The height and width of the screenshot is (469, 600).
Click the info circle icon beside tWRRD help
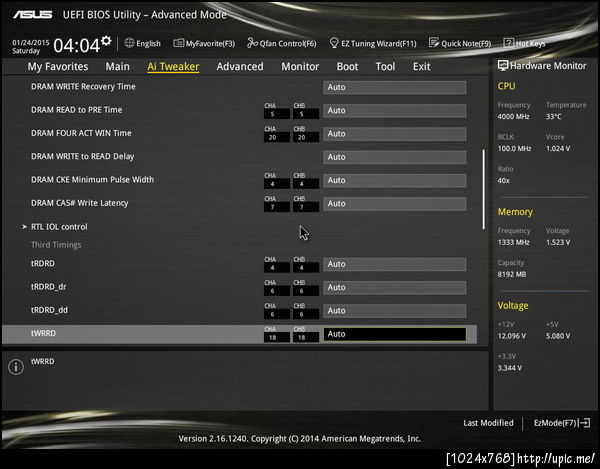coord(16,367)
